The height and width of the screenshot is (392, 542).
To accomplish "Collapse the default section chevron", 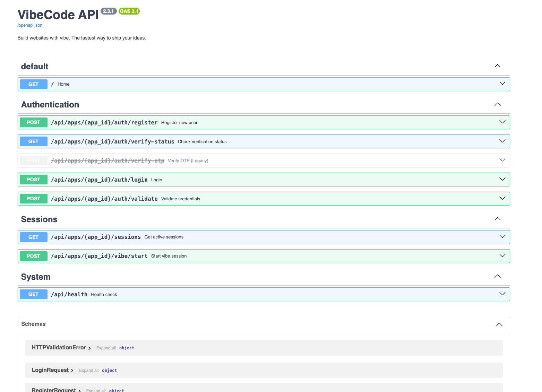I will (x=497, y=66).
